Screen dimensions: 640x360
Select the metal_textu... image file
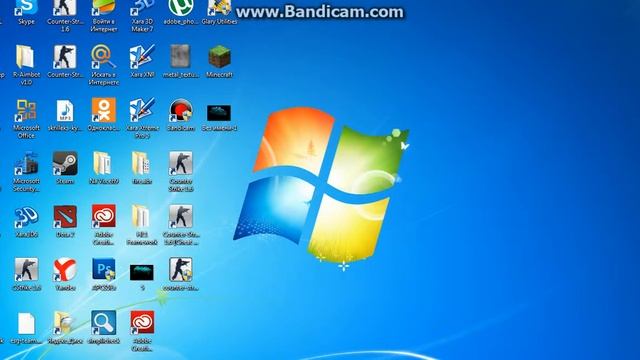coord(180,61)
